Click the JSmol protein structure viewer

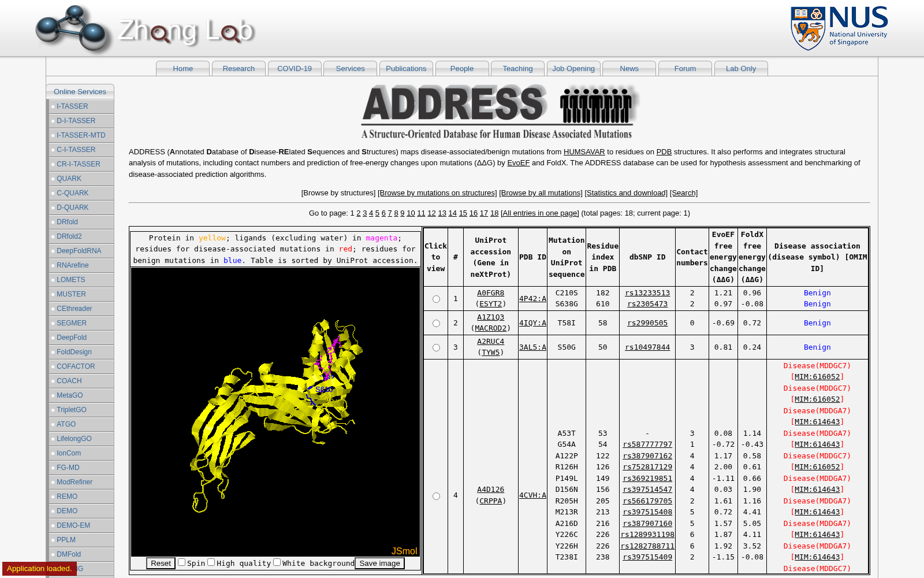click(x=275, y=412)
